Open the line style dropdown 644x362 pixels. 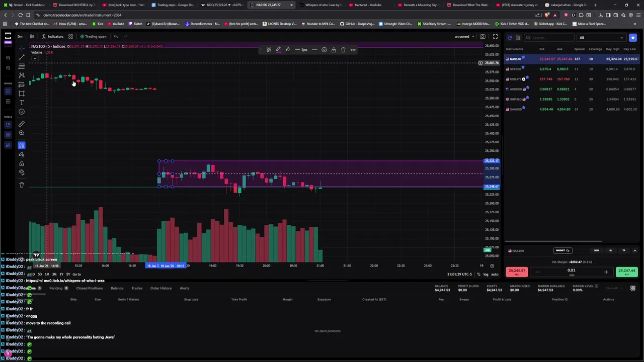pyautogui.click(x=314, y=50)
